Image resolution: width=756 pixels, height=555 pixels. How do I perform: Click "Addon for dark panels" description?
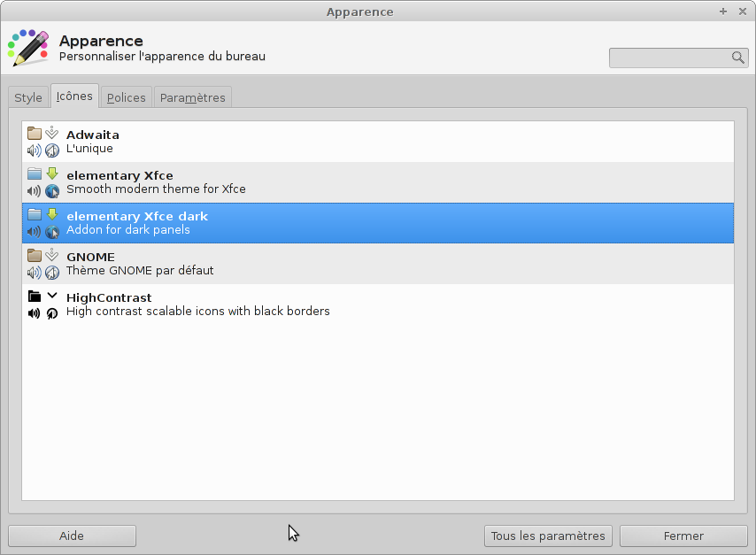[x=128, y=230]
